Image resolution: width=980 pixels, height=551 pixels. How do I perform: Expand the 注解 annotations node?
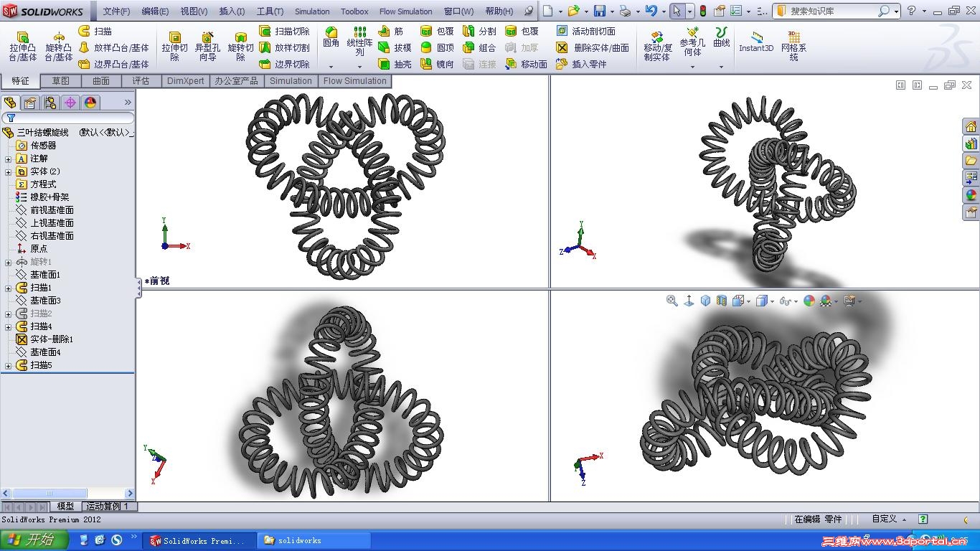pyautogui.click(x=8, y=159)
